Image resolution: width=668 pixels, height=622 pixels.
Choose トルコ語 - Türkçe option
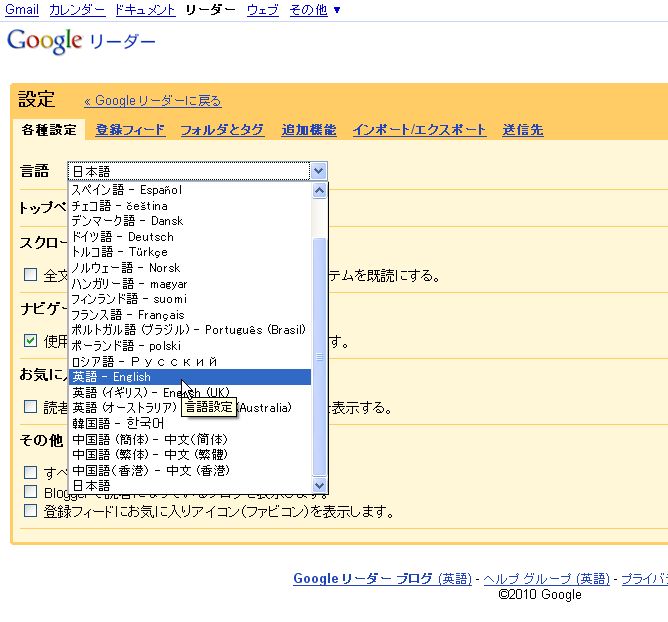[190, 252]
